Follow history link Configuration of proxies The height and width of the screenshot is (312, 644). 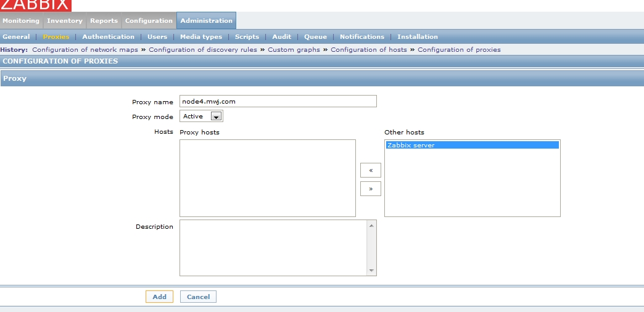point(459,50)
